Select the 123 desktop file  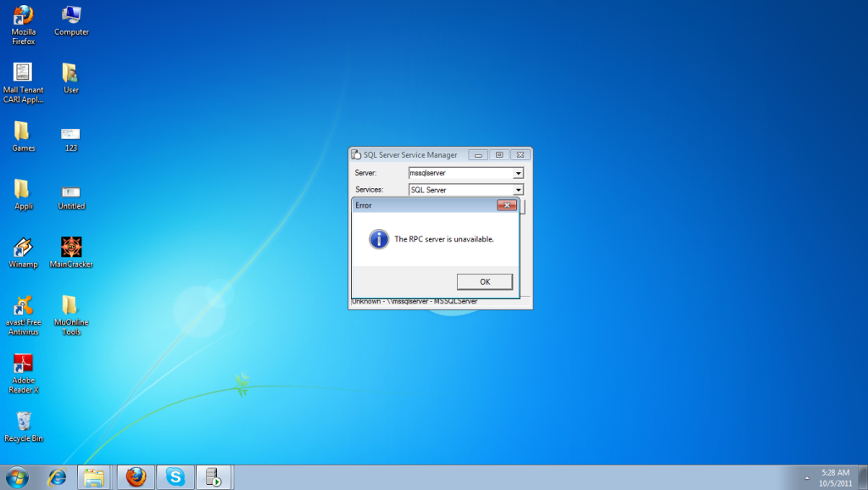coord(71,139)
